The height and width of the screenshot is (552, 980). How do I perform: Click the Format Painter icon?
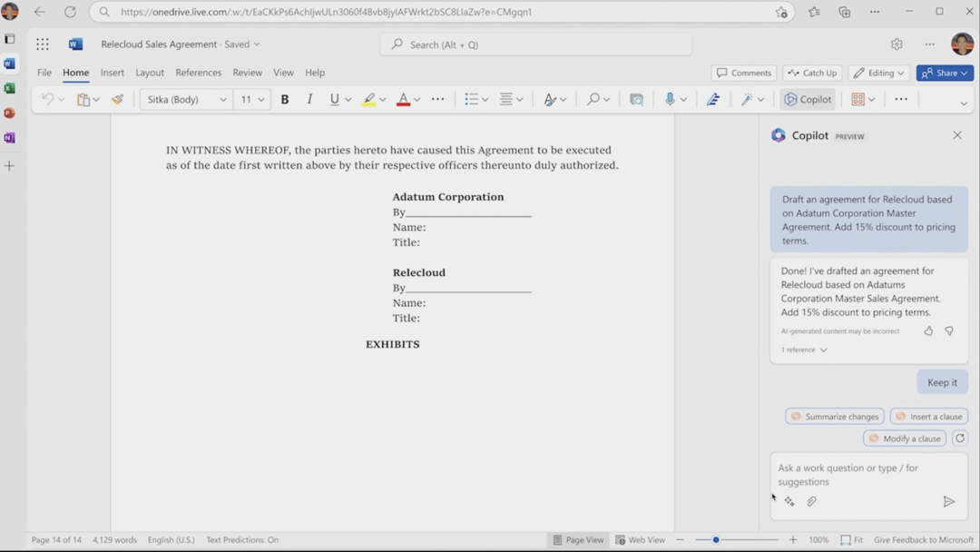[x=117, y=100]
